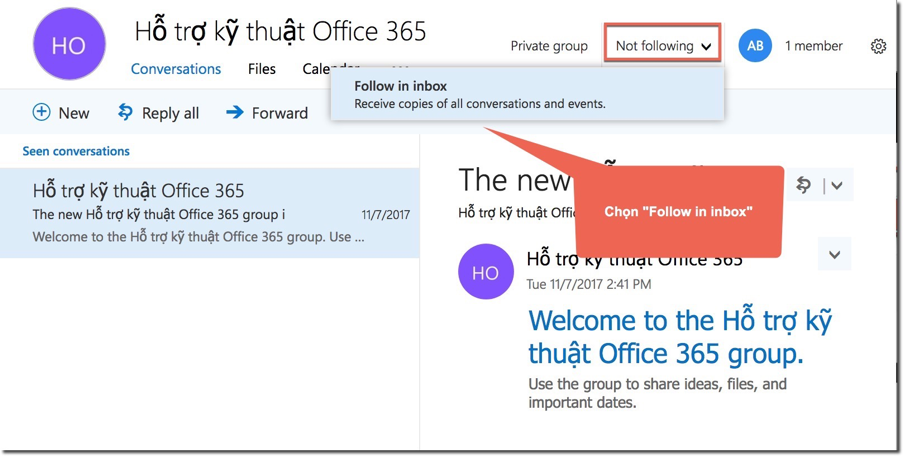Click the AB member avatar
Screen dimensions: 903x456
[x=755, y=46]
